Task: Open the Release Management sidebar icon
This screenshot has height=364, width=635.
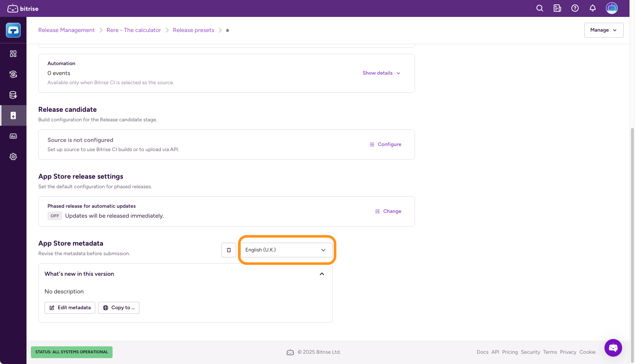Action: click(x=13, y=115)
